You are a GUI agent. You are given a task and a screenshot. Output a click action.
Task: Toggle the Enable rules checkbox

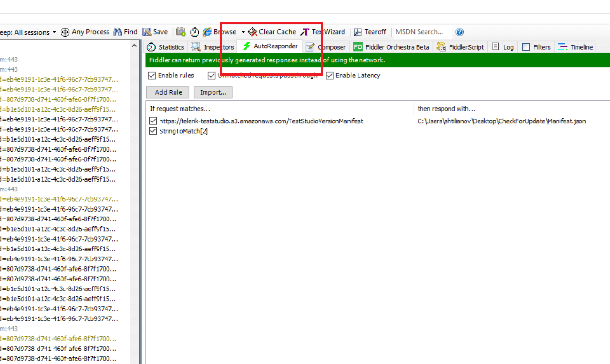pos(152,76)
